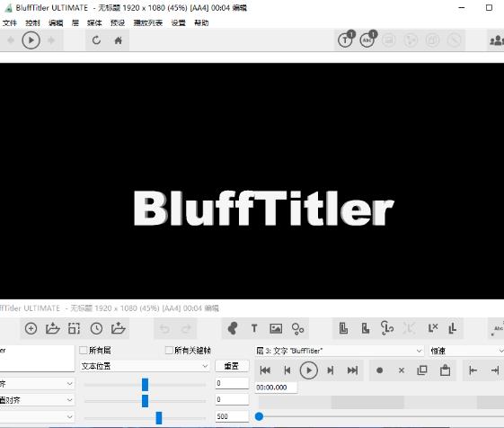The width and height of the screenshot is (504, 428).
Task: Open the 帮助 menu
Action: (201, 22)
